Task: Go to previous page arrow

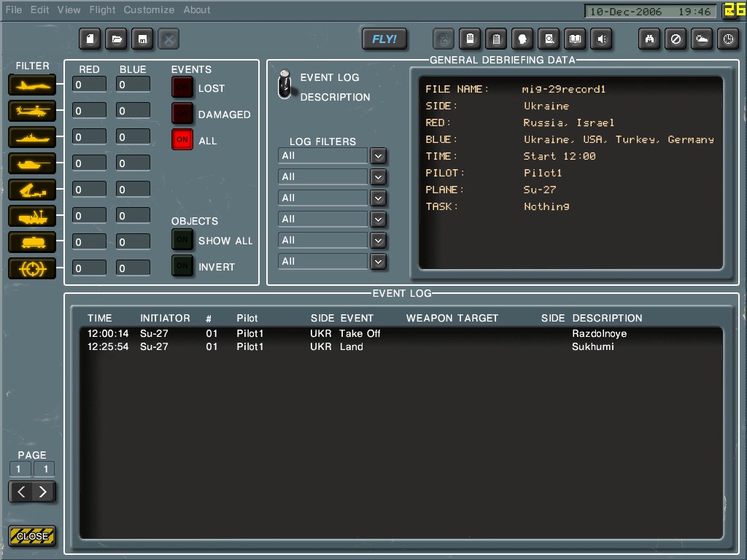Action: [21, 491]
